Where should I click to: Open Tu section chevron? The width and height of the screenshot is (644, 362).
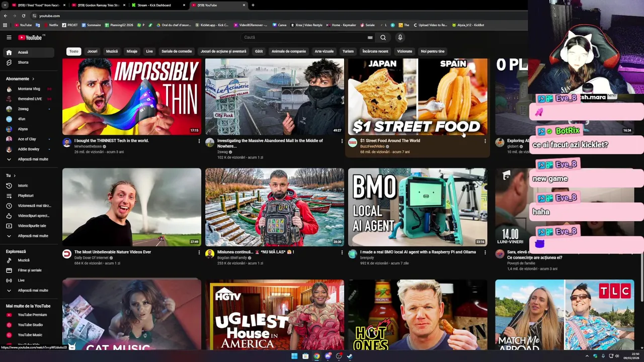(14, 175)
